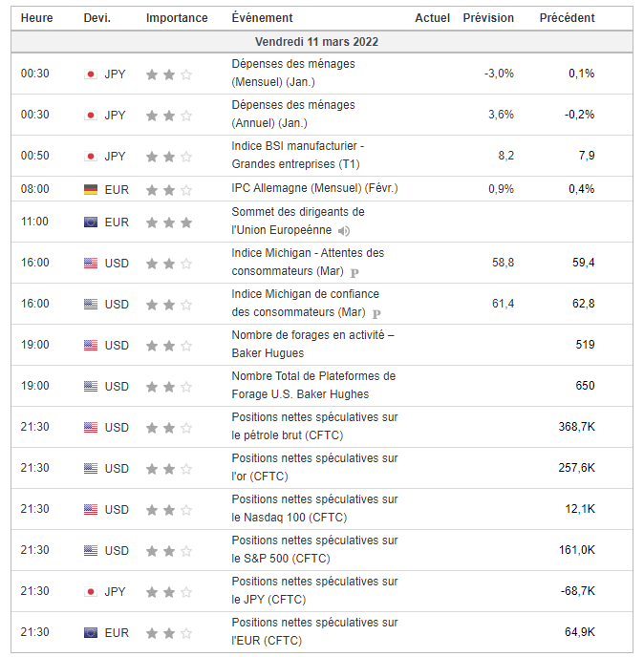Click the EU flag in the EUR CFTC row
This screenshot has width=644, height=657.
click(x=91, y=632)
